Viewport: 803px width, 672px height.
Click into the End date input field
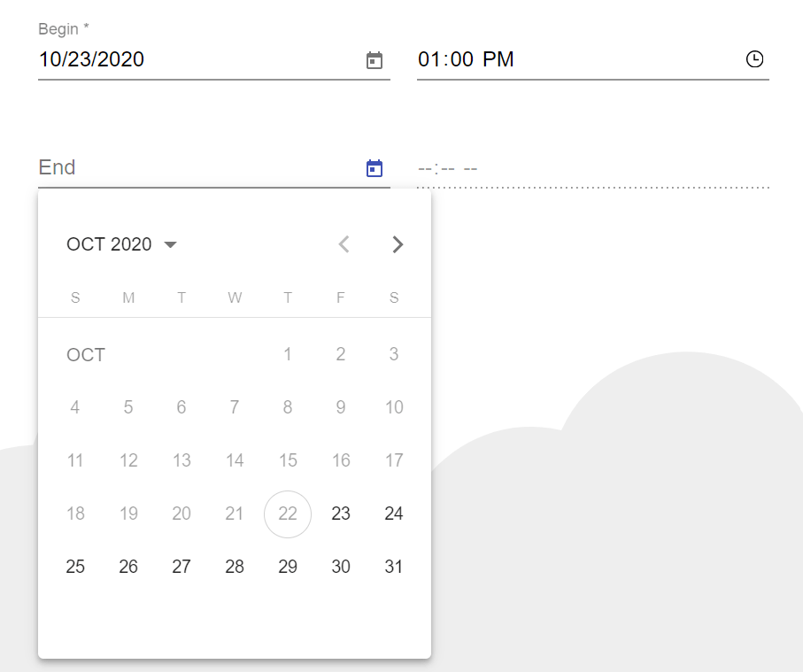point(200,167)
